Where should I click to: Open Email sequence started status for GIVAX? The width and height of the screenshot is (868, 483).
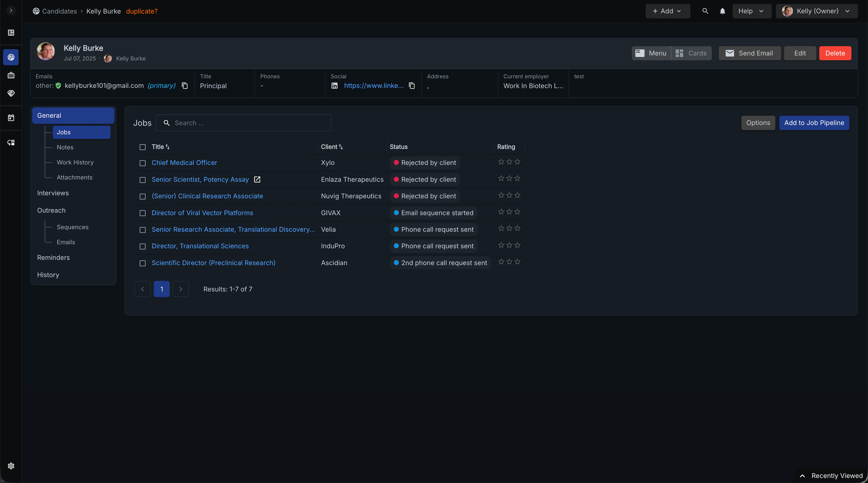point(434,213)
